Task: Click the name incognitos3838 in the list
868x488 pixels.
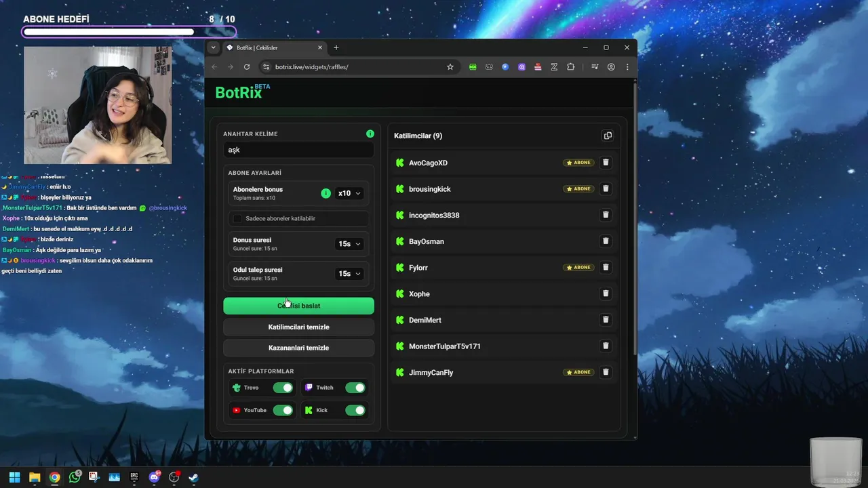Action: click(434, 215)
